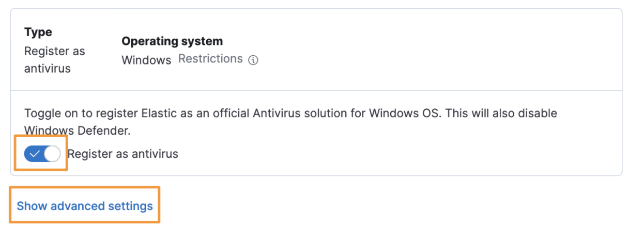
Task: Click the word advanced in the settings link
Action: 76,206
